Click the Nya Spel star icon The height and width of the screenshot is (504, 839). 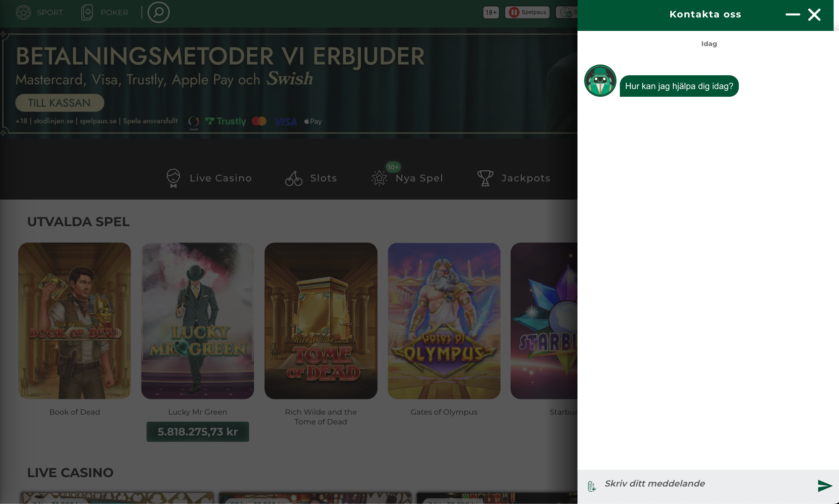[379, 178]
